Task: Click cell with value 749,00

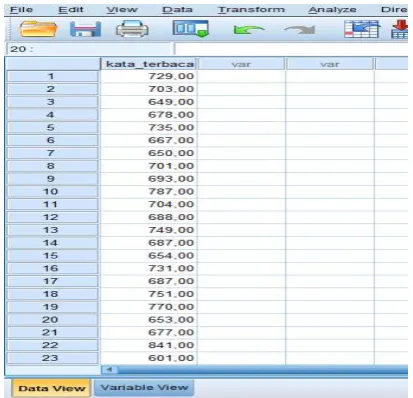Action: 149,230
